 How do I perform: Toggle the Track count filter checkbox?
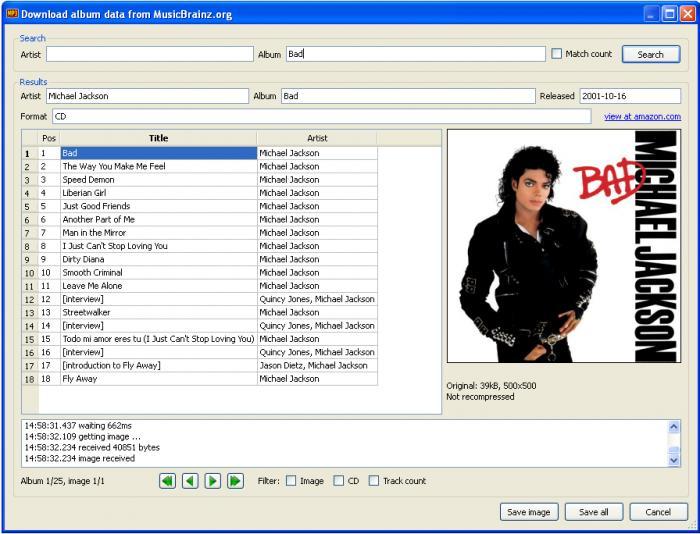(374, 481)
